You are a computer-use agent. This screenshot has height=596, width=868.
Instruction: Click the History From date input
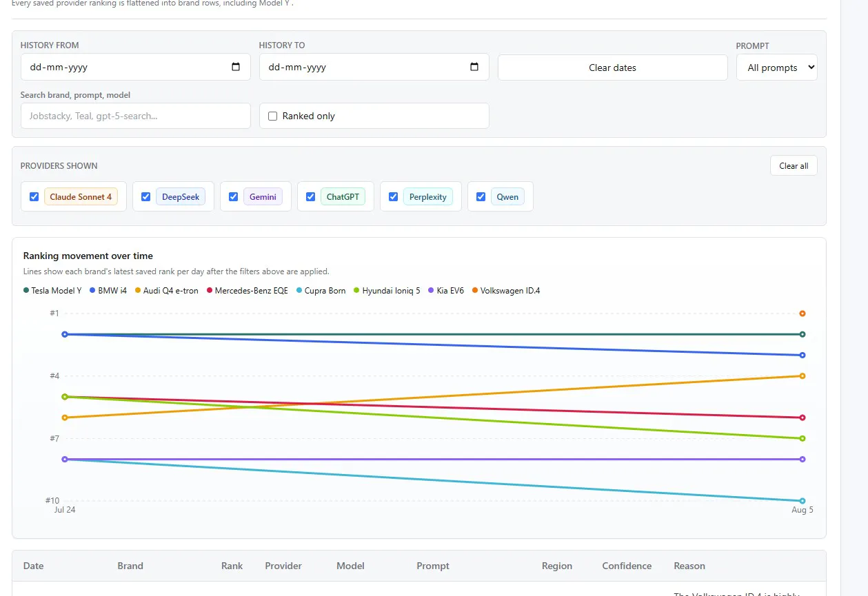click(x=136, y=67)
